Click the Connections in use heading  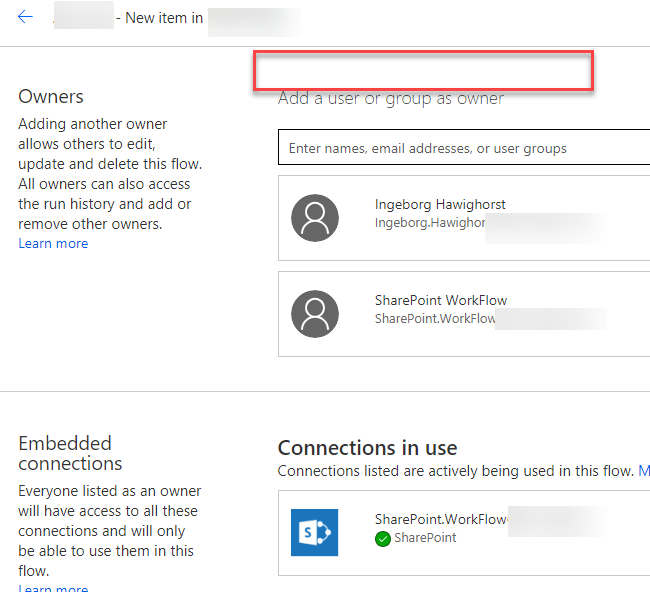(x=367, y=448)
